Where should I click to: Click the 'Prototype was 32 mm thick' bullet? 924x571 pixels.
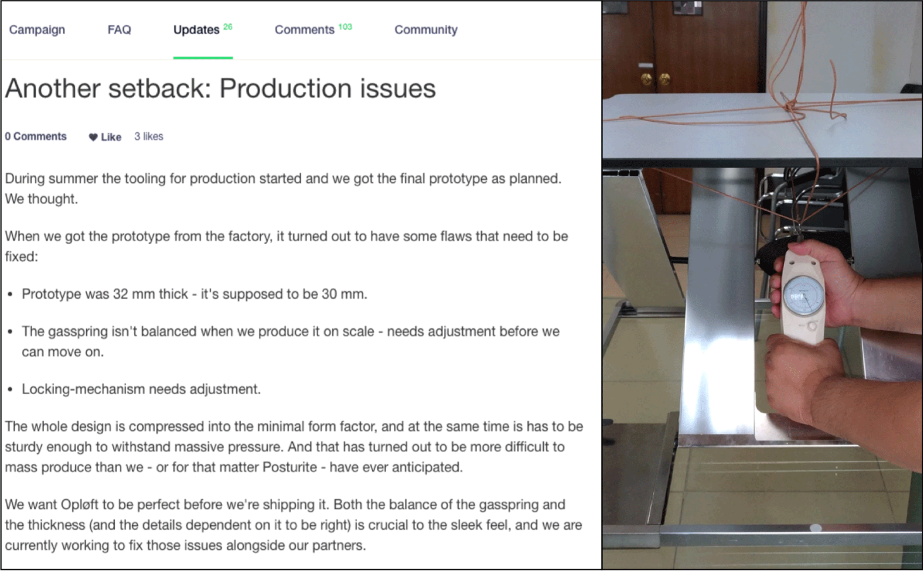pyautogui.click(x=194, y=294)
